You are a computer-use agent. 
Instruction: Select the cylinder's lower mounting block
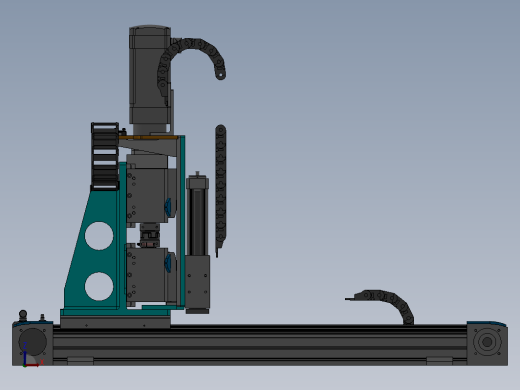coord(197,282)
